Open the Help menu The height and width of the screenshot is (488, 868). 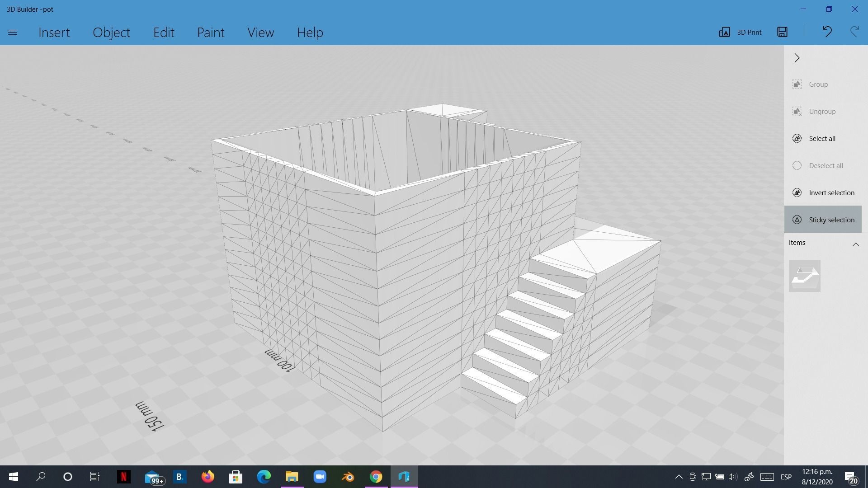click(x=310, y=33)
